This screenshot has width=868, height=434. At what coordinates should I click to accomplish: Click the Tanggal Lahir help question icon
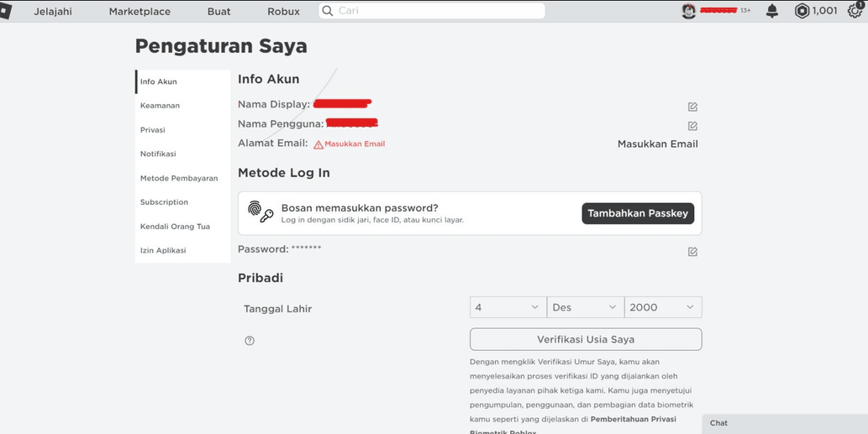(x=250, y=341)
